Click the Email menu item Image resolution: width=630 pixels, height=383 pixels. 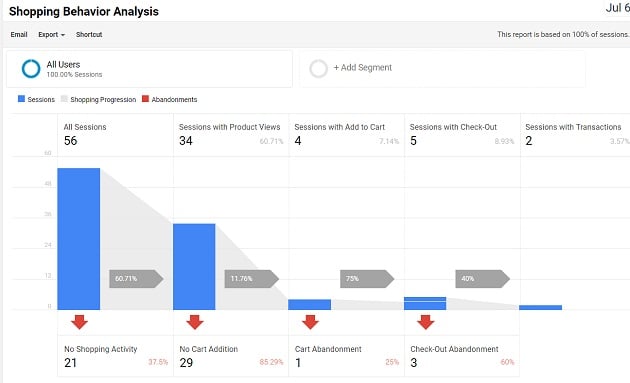[19, 35]
